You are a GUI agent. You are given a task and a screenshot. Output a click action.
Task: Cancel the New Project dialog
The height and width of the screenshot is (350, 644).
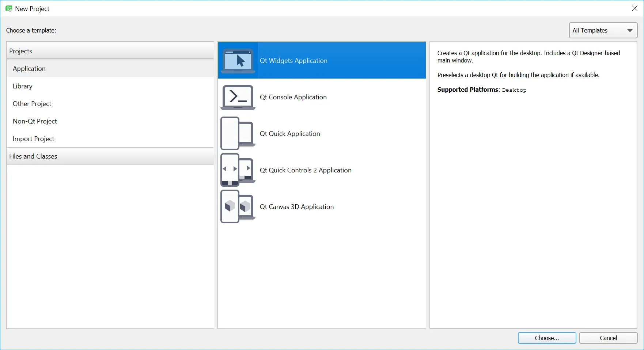click(608, 338)
